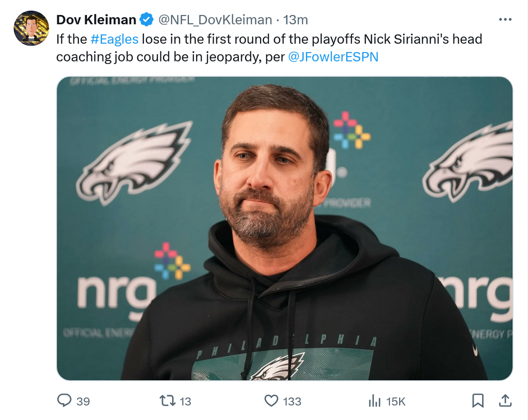Viewport: 528px width, 420px height.
Task: Open the @NFL_DovKleiman handle link
Action: click(215, 20)
